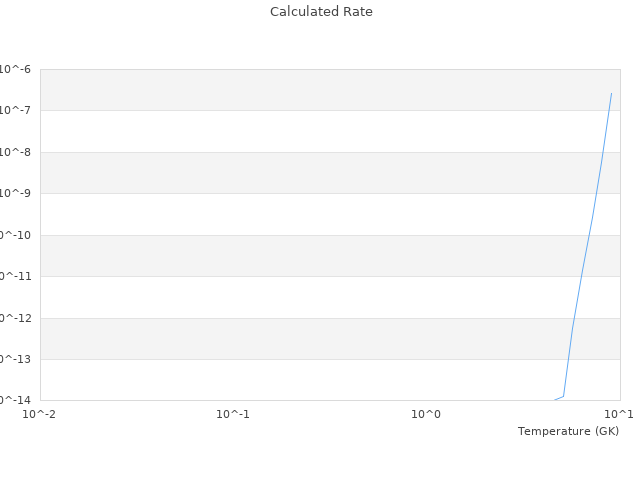640x480 pixels.
Task: Click the 10^-2 x-axis tick label
Action: pyautogui.click(x=40, y=413)
